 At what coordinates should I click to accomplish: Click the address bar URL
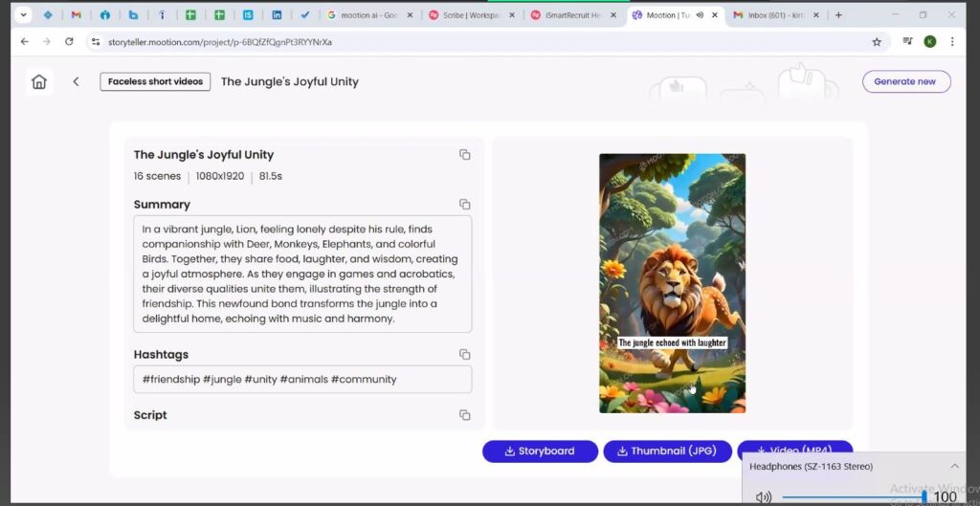(220, 42)
